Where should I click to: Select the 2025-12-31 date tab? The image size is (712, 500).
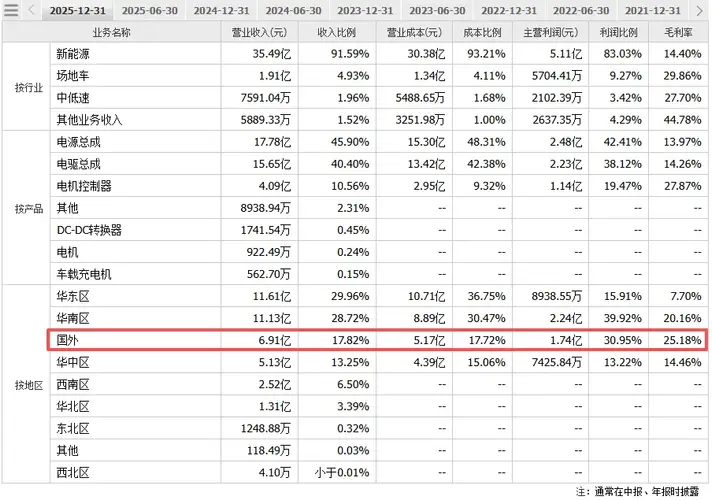click(78, 10)
